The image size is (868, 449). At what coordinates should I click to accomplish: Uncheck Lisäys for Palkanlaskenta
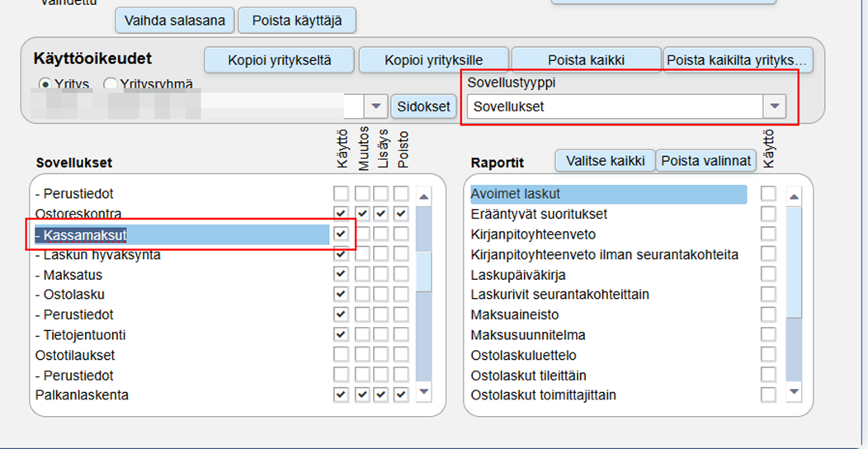381,395
